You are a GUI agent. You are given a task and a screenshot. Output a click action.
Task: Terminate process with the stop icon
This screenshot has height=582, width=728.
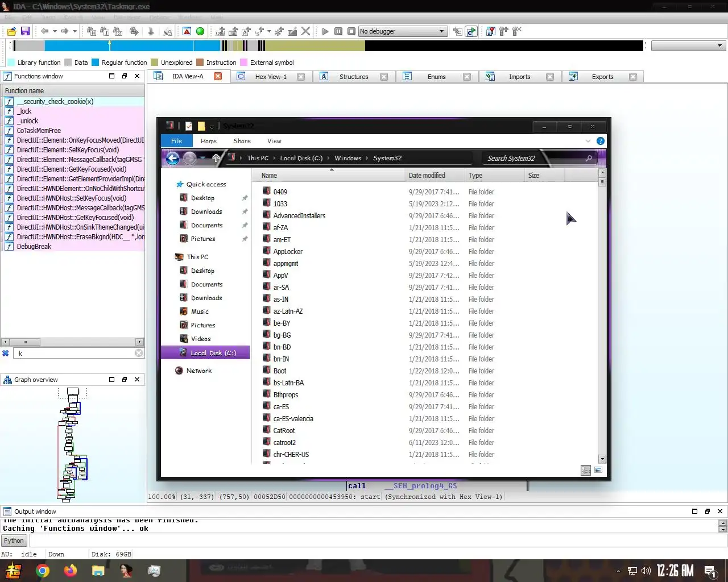pyautogui.click(x=351, y=31)
